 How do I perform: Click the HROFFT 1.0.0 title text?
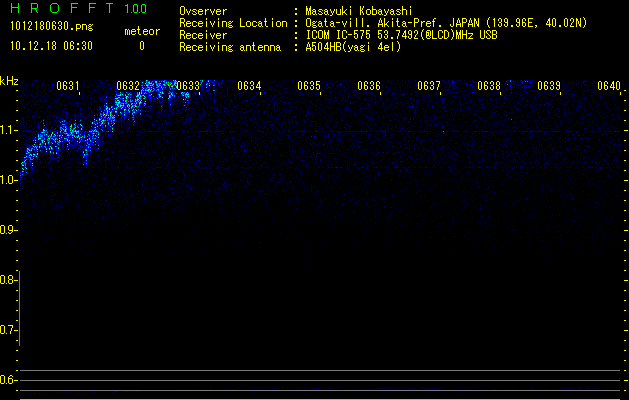point(79,8)
